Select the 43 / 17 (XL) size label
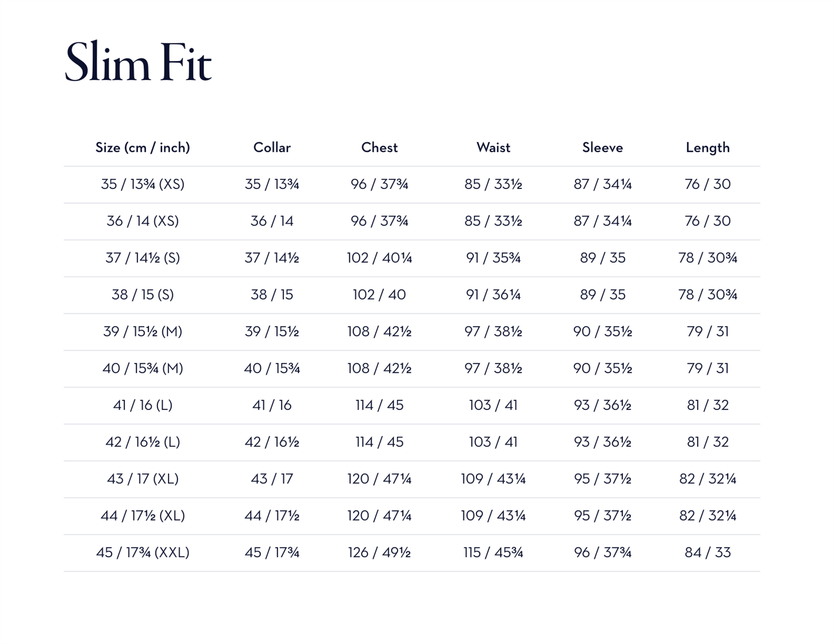The height and width of the screenshot is (644, 834). 142,479
